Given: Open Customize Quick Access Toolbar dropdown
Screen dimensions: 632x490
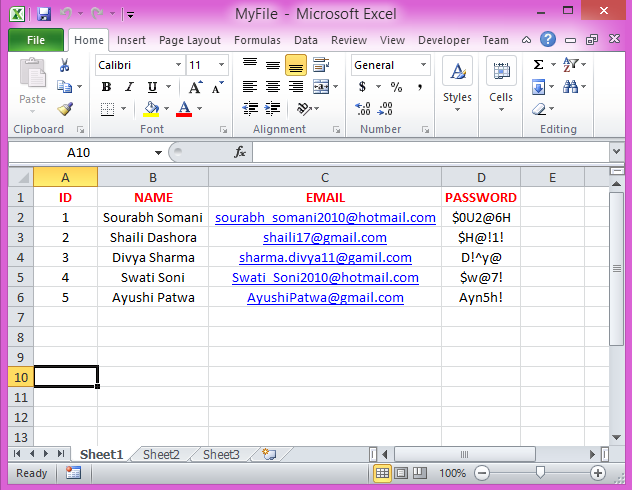Looking at the screenshot, I should coord(130,15).
